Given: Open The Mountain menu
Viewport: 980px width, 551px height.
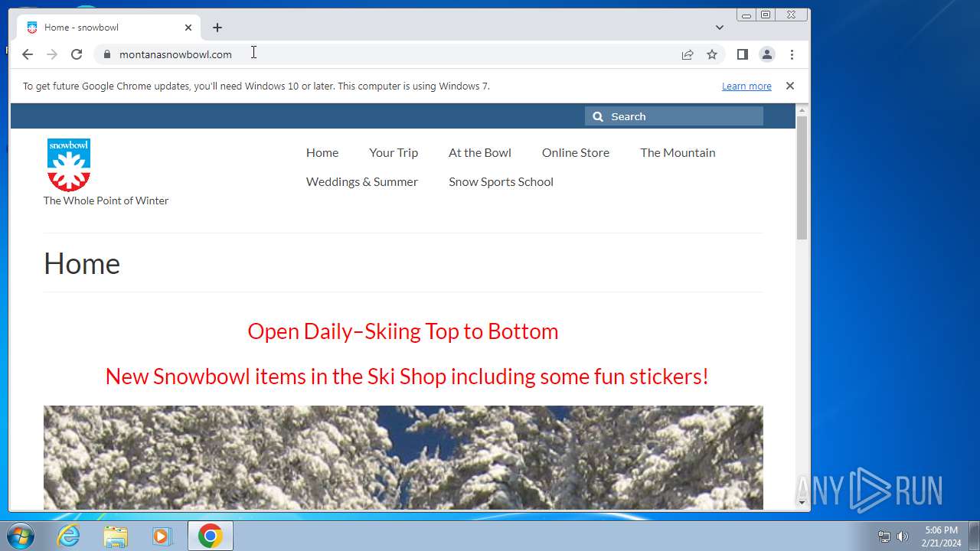Looking at the screenshot, I should tap(678, 152).
